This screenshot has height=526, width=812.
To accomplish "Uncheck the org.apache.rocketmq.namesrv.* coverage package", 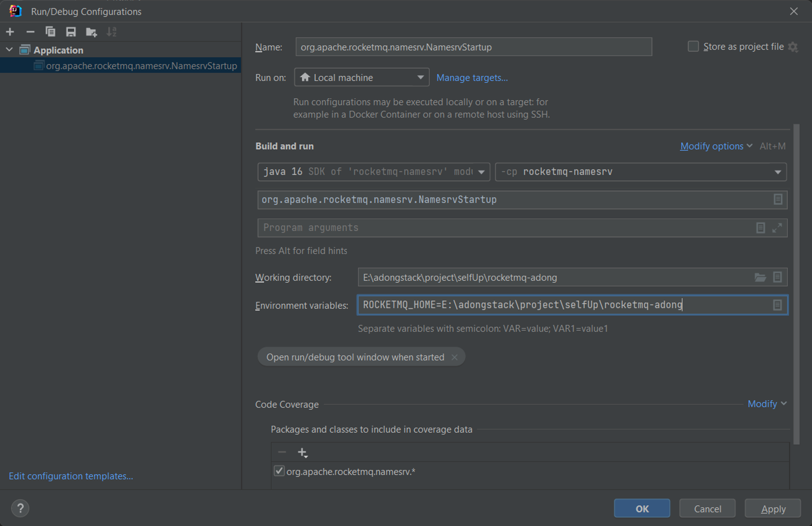I will [x=279, y=471].
